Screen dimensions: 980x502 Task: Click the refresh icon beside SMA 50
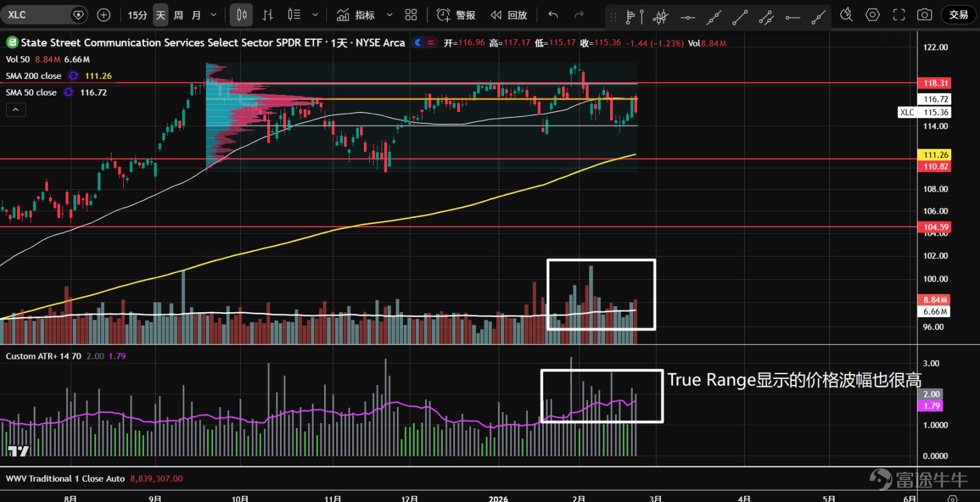click(x=69, y=92)
